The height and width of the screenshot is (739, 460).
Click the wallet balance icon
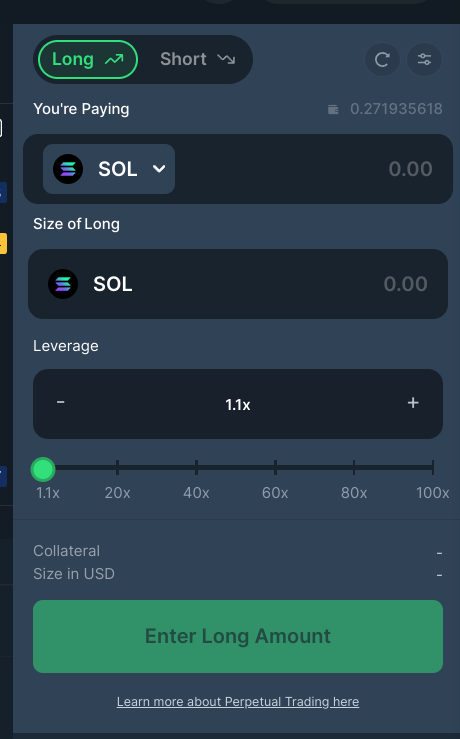click(x=333, y=110)
